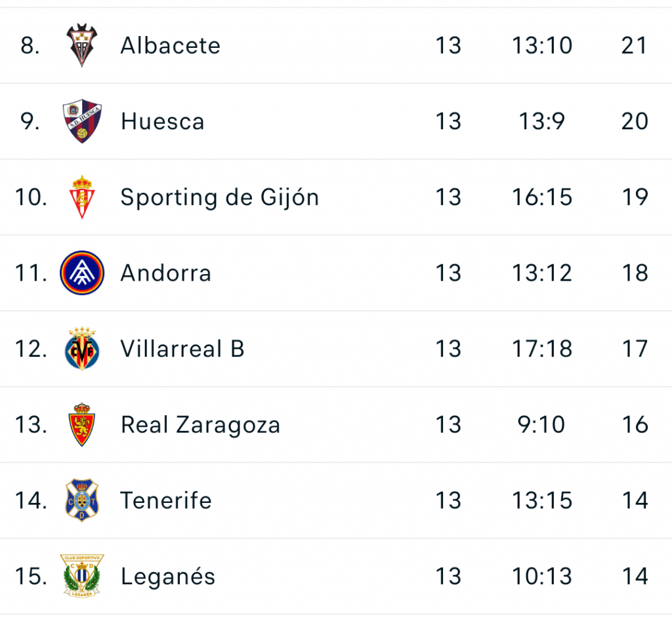Click Villarreal B's 17:18 goals score
The width and height of the screenshot is (672, 621).
[x=541, y=349]
